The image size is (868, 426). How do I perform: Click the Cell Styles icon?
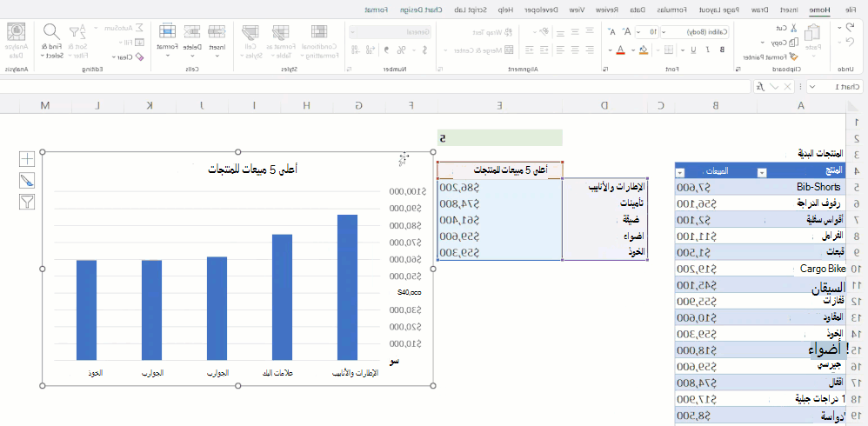click(x=250, y=31)
